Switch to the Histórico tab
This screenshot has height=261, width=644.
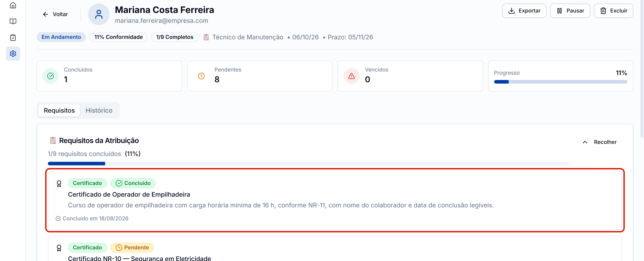point(99,110)
